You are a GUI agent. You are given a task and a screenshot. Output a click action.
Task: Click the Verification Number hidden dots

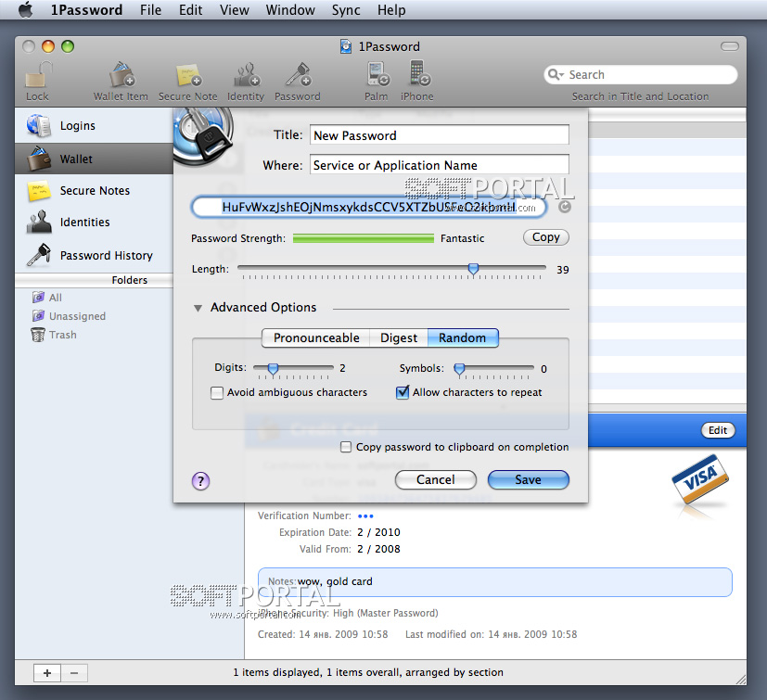pos(365,516)
